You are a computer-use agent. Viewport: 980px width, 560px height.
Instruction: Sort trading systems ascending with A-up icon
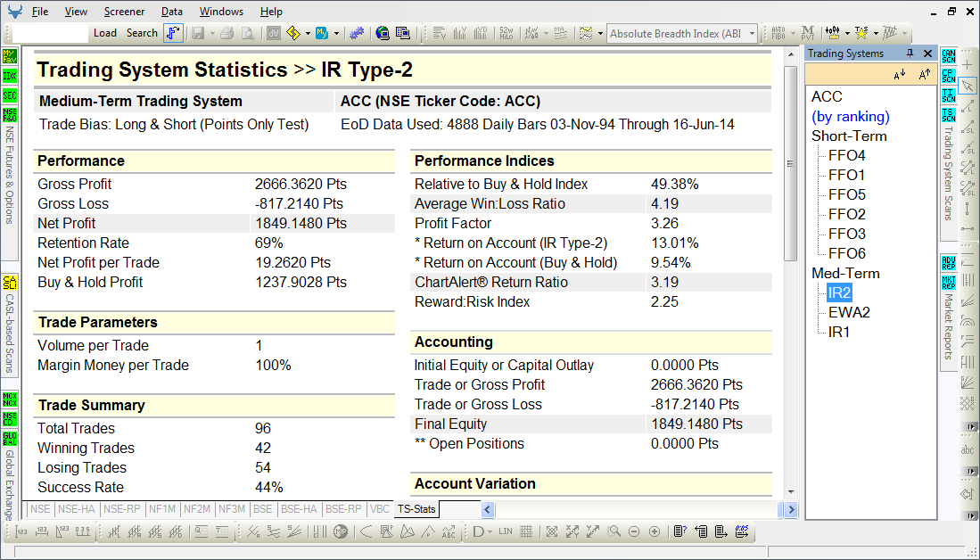coord(925,75)
